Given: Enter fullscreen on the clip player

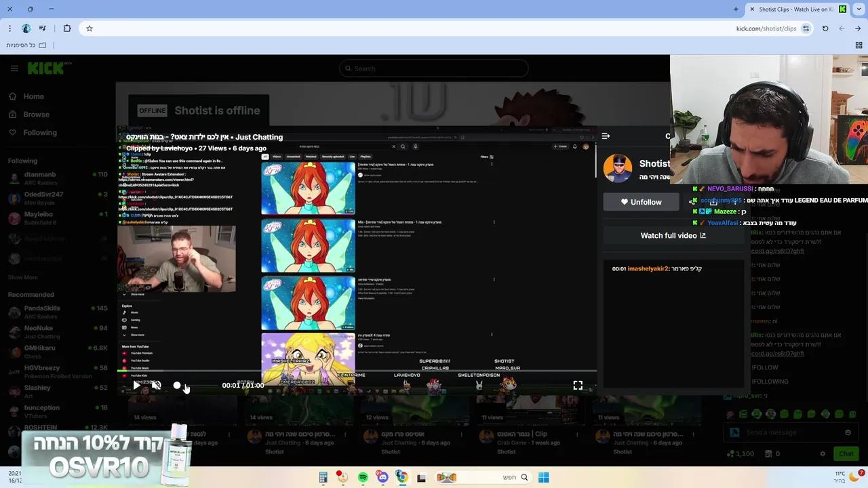Looking at the screenshot, I should click(x=578, y=385).
